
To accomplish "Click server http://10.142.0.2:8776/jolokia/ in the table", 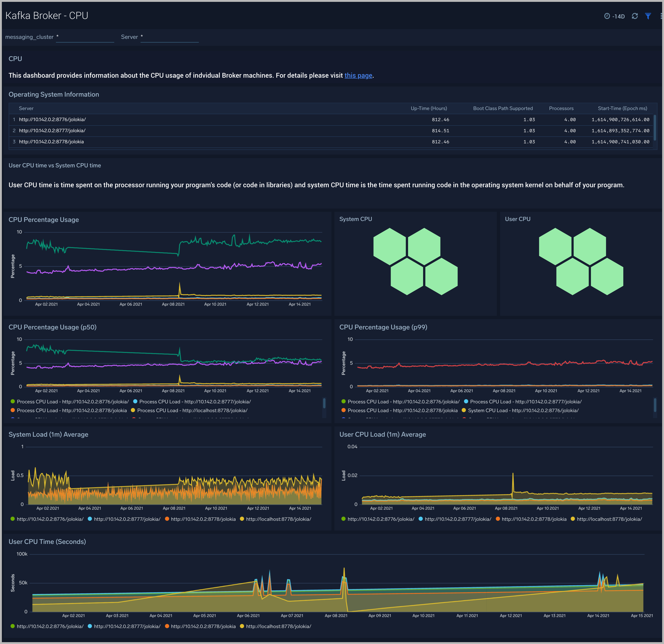I will (x=52, y=119).
